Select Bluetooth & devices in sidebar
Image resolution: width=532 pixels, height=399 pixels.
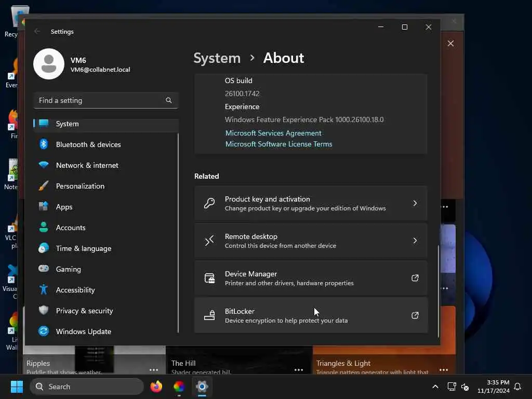click(x=106, y=144)
